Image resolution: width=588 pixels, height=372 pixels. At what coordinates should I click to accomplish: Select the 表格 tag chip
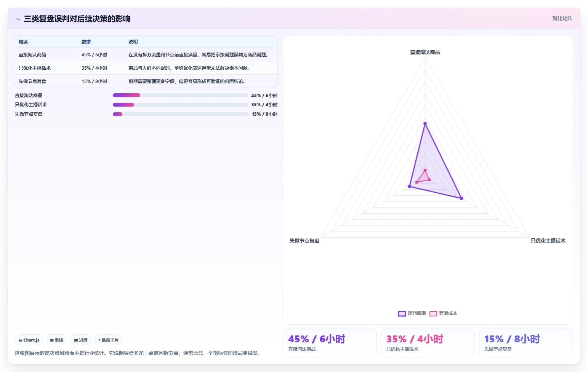tap(56, 340)
